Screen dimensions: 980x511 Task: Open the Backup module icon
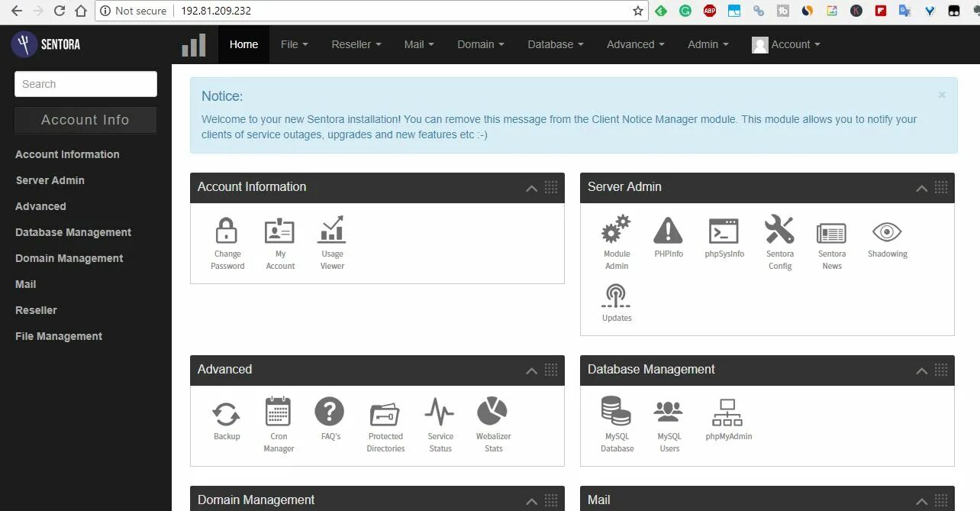pos(227,414)
